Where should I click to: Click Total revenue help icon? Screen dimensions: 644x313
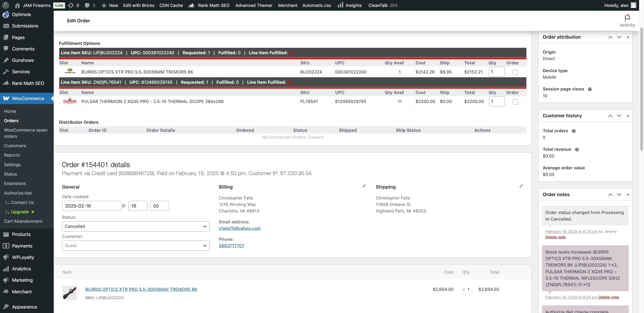(577, 150)
